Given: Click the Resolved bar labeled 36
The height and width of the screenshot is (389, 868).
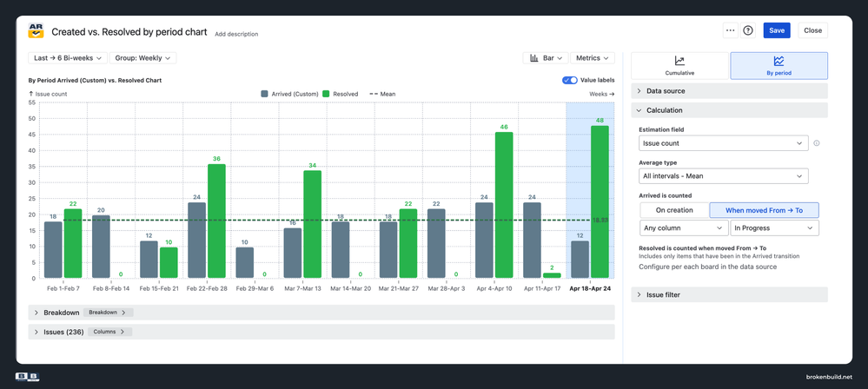Looking at the screenshot, I should click(216, 221).
